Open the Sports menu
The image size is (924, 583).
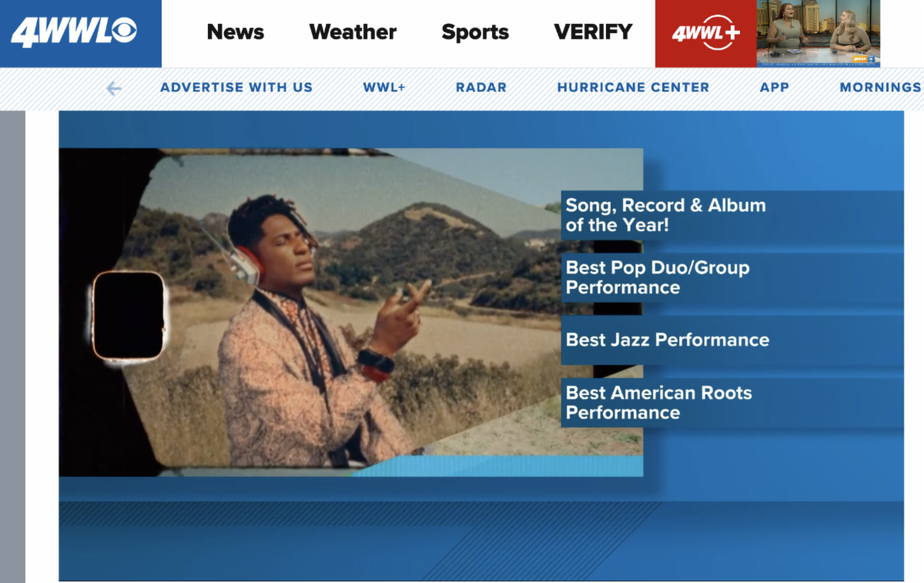pos(475,32)
